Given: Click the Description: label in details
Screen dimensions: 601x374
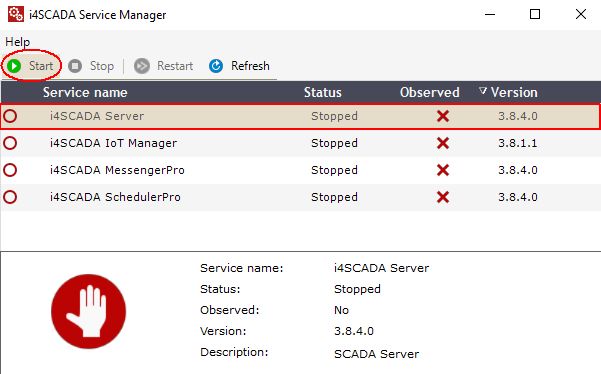Looking at the screenshot, I should click(234, 352).
